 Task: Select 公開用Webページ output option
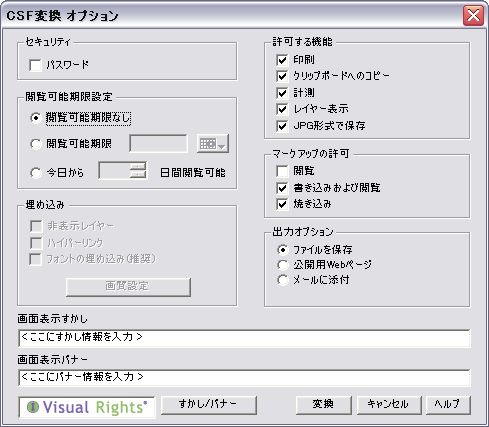point(282,265)
